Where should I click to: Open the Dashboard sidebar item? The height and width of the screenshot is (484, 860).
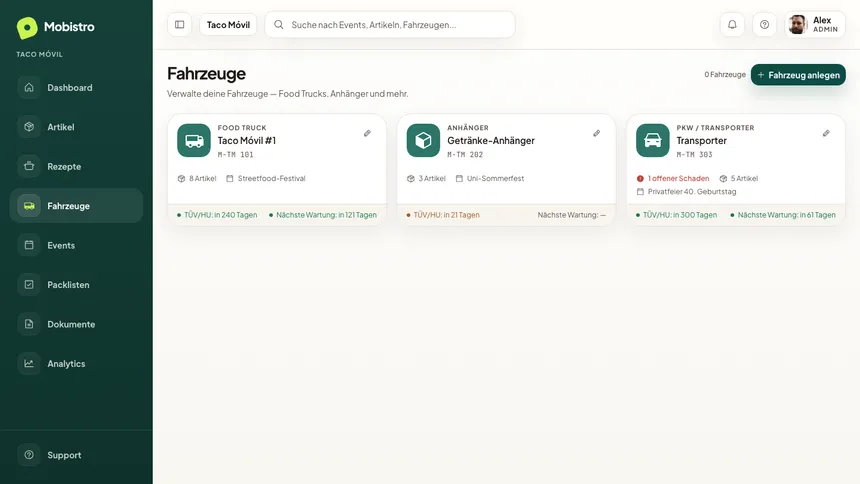[76, 87]
